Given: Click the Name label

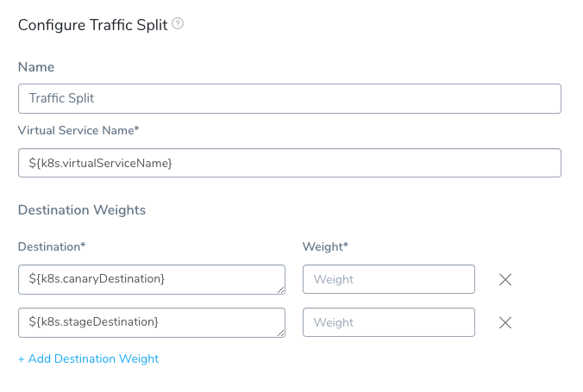Looking at the screenshot, I should [x=36, y=67].
